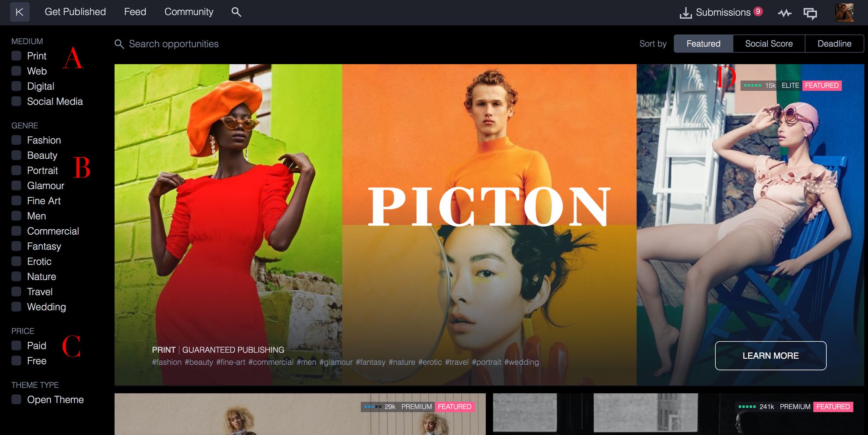Tick the Fantasy genre checkbox
The height and width of the screenshot is (435, 868).
pos(16,246)
